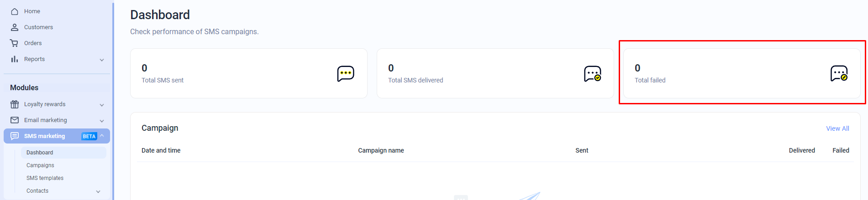Expand the Contacts submenu chevron

[x=98, y=191]
